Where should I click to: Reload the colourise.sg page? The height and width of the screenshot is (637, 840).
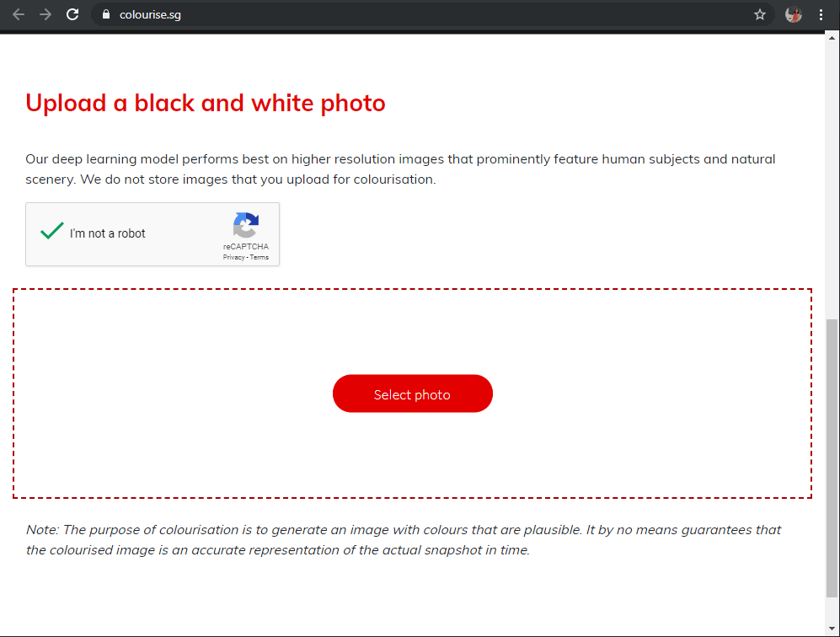[x=72, y=14]
